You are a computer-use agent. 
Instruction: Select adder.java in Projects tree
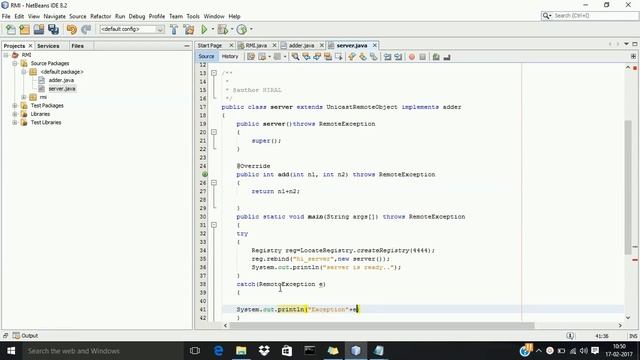(x=61, y=80)
